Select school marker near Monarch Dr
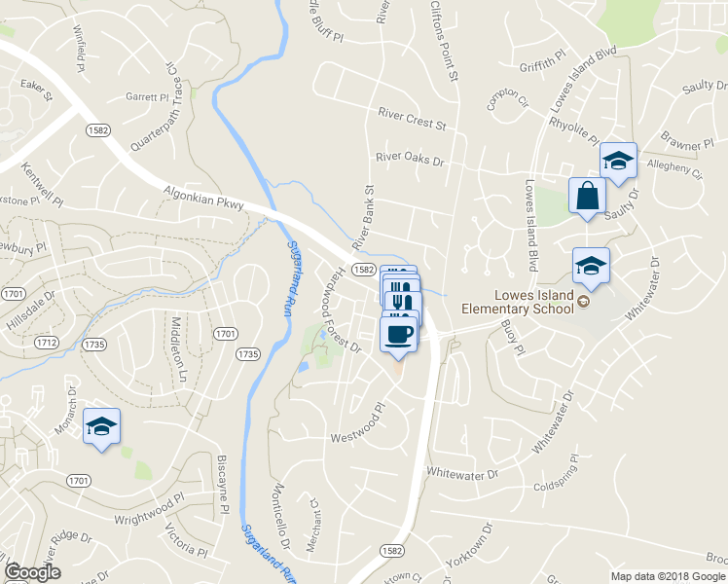This screenshot has height=584, width=728. click(101, 427)
